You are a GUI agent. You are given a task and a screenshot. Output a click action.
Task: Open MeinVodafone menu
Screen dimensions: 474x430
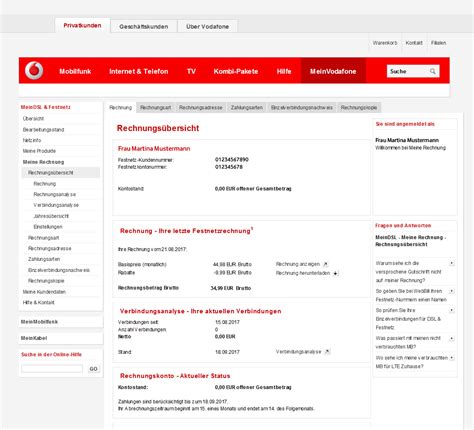[x=333, y=71]
